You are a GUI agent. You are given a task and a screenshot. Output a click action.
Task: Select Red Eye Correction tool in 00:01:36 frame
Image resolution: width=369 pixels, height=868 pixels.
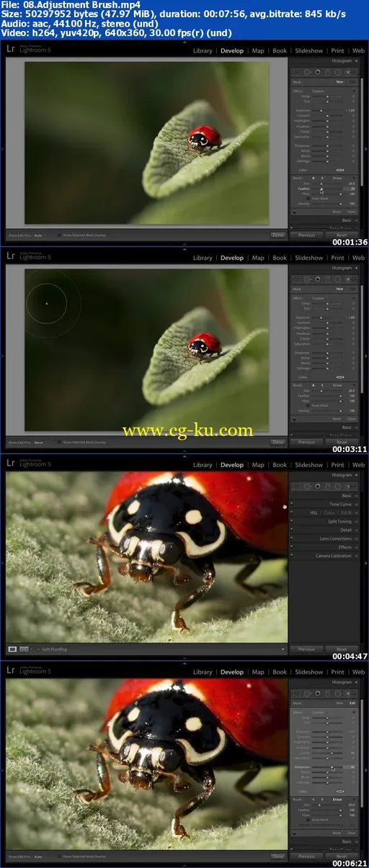[318, 73]
